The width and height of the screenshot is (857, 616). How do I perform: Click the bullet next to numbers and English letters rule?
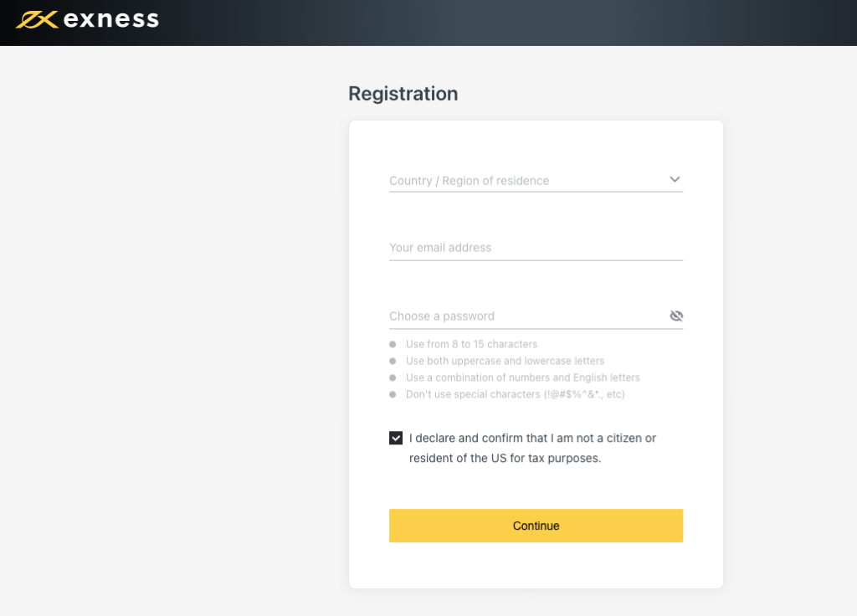(392, 377)
